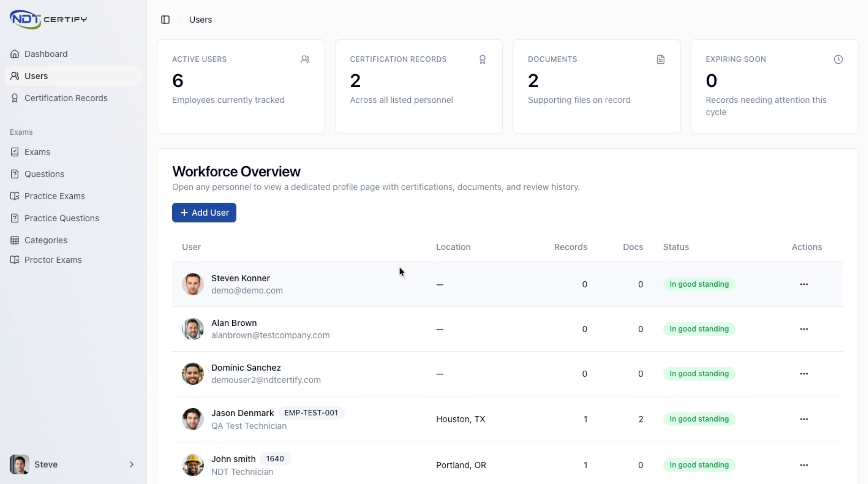
Task: Open actions menu for Jason Denmark
Action: click(x=804, y=419)
